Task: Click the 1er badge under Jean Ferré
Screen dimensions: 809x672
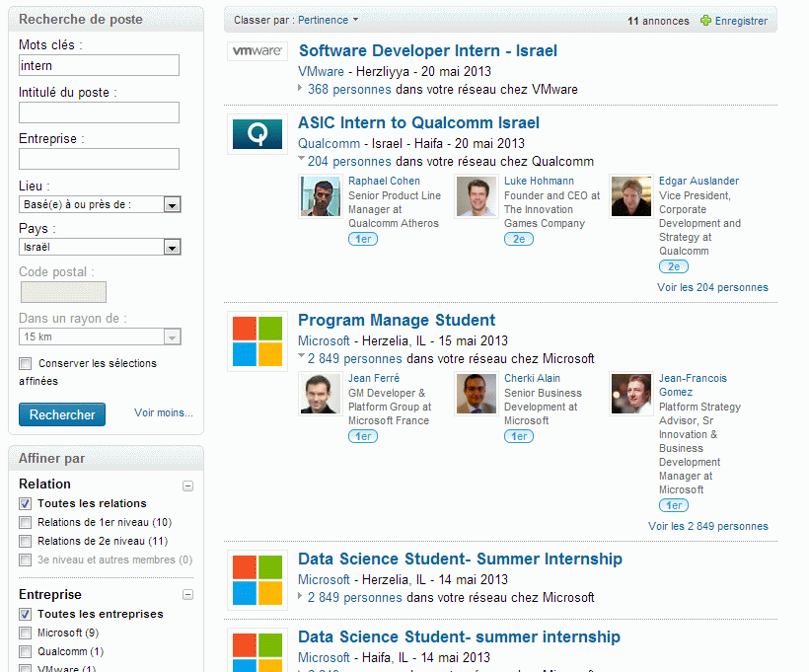Action: 363,436
